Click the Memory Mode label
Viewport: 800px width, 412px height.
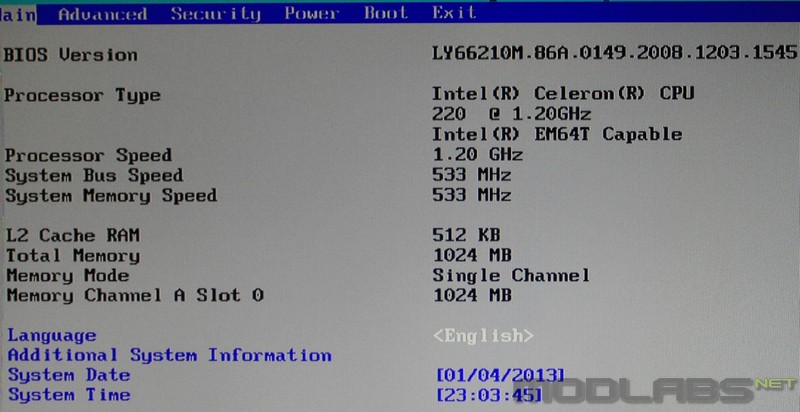[67, 276]
